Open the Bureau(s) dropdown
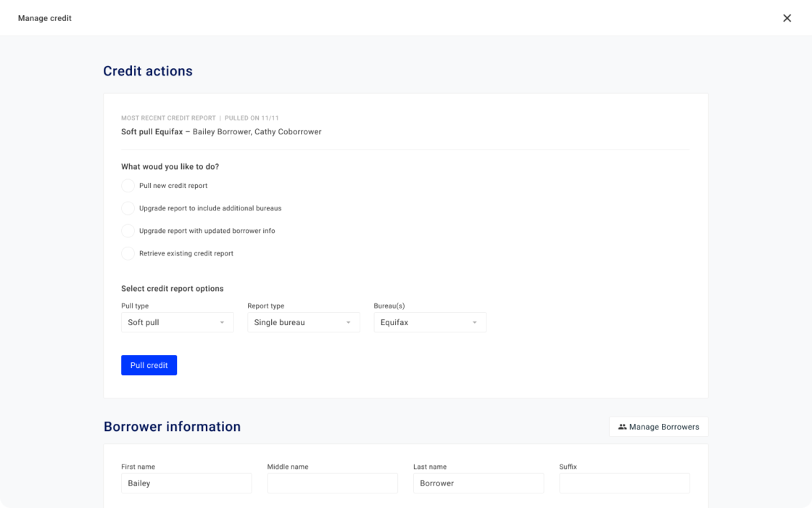Image resolution: width=812 pixels, height=508 pixels. 429,322
